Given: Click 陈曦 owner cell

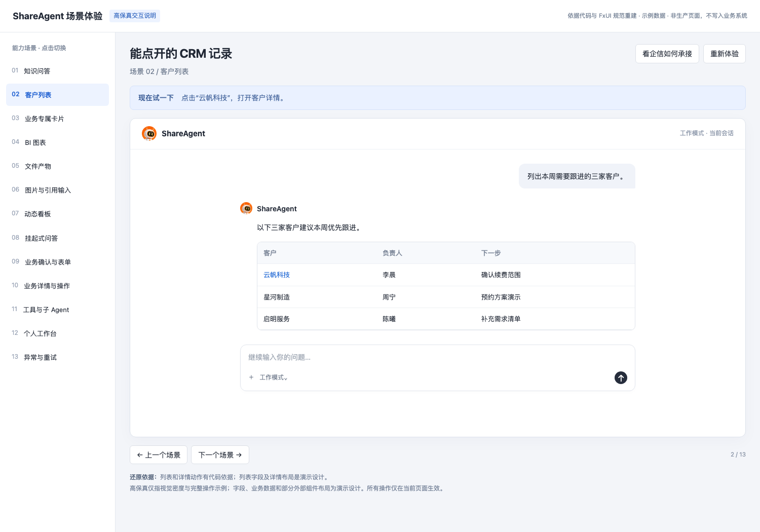Looking at the screenshot, I should 389,319.
